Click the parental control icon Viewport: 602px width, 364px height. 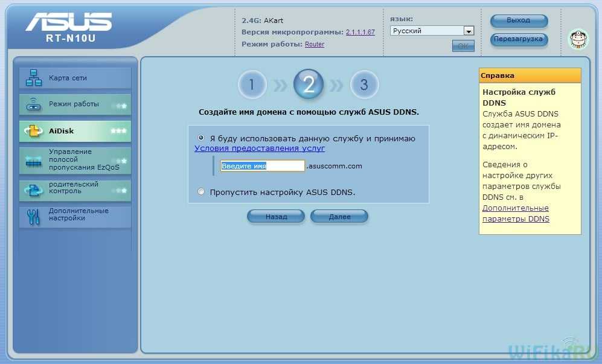pos(33,190)
